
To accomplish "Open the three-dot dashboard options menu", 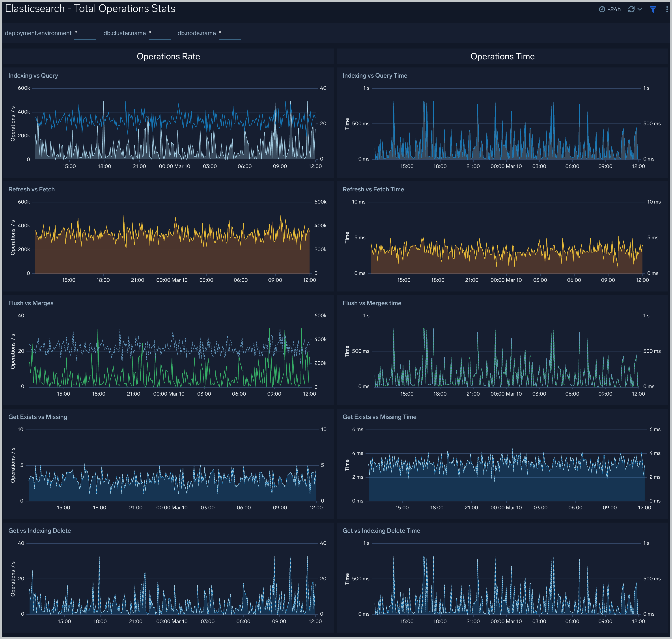I will tap(666, 9).
